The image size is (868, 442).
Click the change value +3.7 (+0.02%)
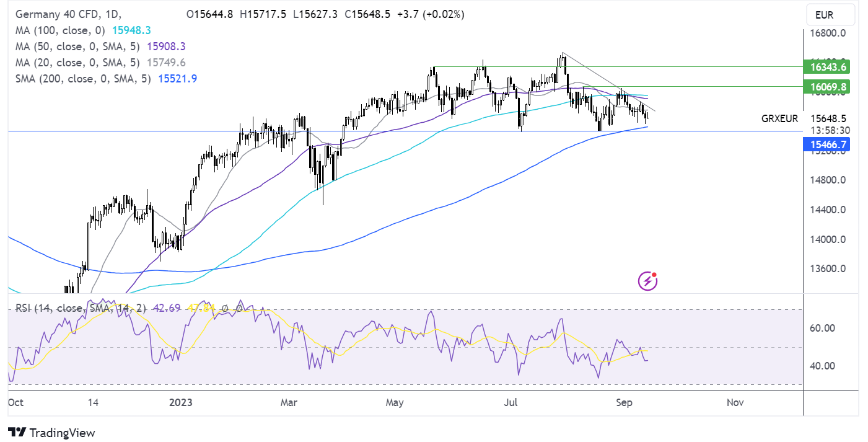click(x=429, y=14)
